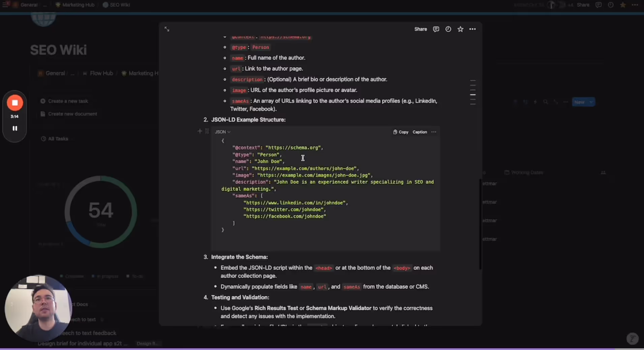Stop the screen recording
Image resolution: width=644 pixels, height=350 pixels.
coord(15,103)
